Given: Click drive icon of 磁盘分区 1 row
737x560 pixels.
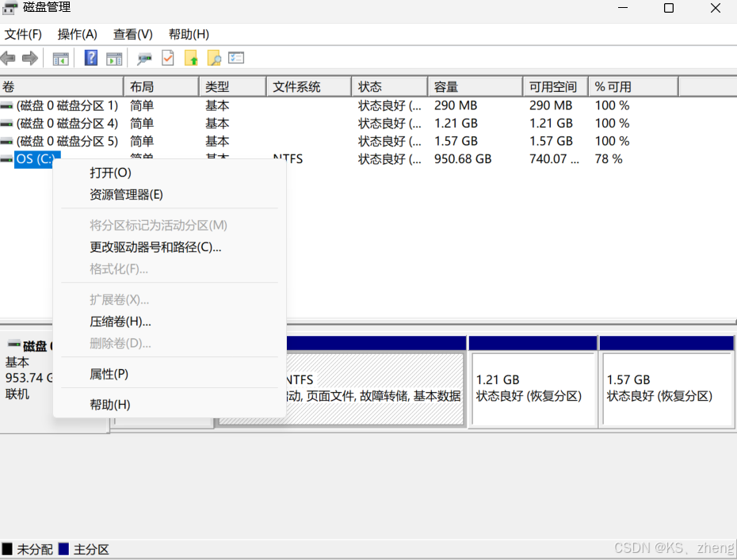Looking at the screenshot, I should 6,105.
